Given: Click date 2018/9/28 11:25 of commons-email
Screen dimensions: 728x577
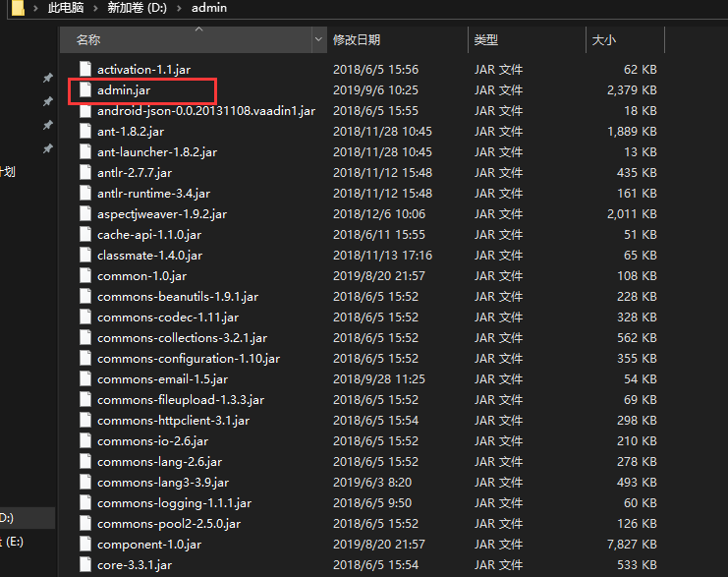Looking at the screenshot, I should point(379,379).
